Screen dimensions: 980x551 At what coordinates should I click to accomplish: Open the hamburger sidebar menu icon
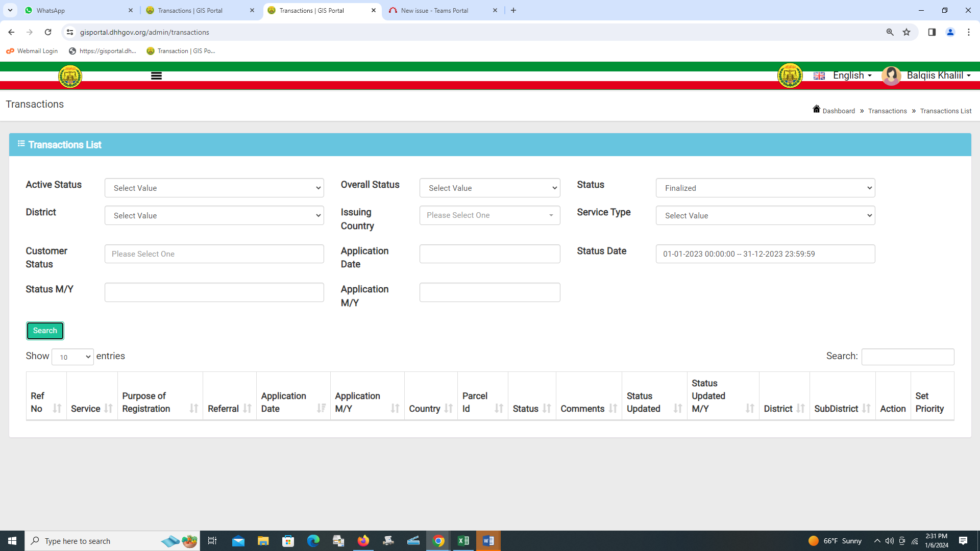[156, 76]
